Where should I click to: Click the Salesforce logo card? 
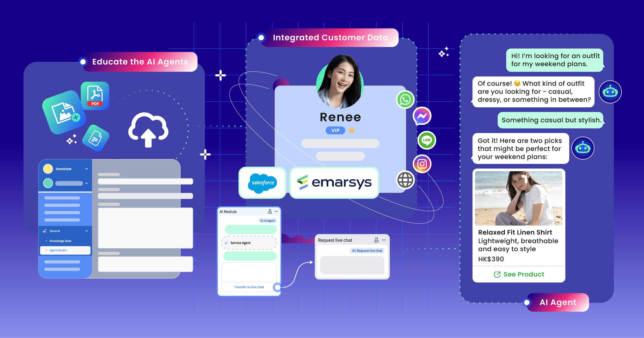(262, 183)
